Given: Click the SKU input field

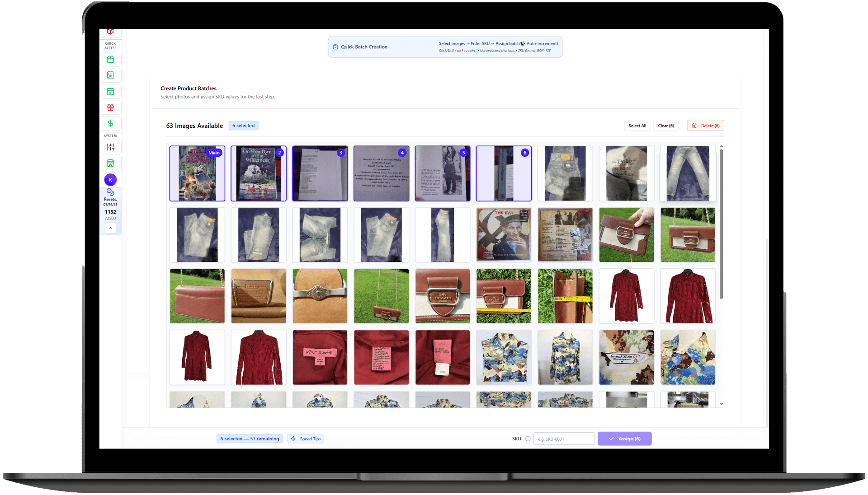Looking at the screenshot, I should [564, 439].
